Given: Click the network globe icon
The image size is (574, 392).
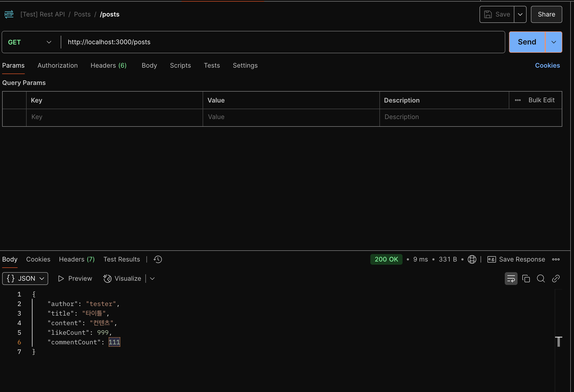Looking at the screenshot, I should (x=472, y=259).
